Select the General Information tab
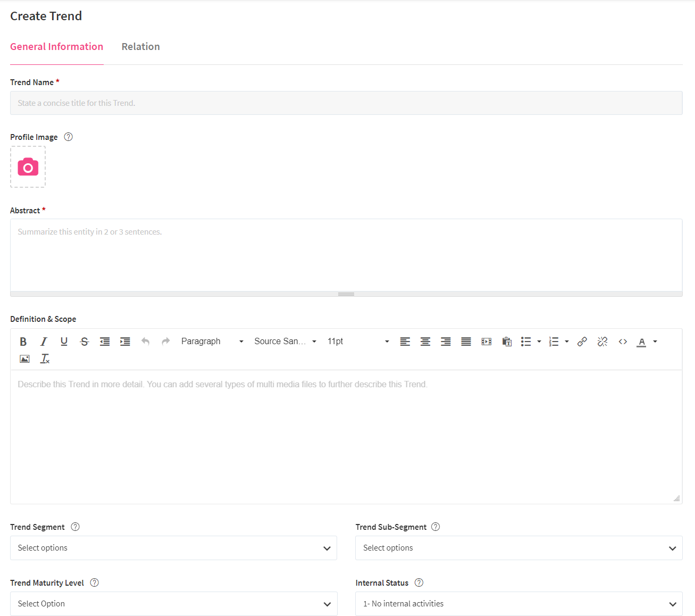The height and width of the screenshot is (616, 695). [x=56, y=47]
